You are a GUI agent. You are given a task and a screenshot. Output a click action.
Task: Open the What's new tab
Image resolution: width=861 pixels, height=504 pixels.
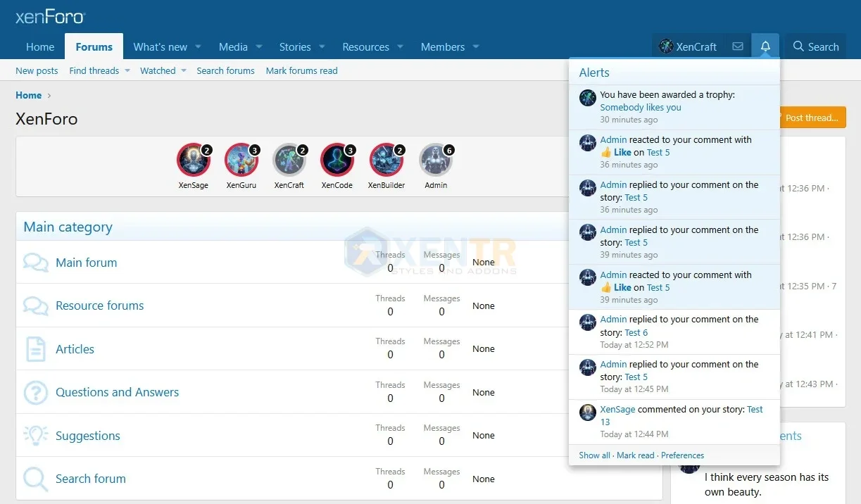[x=161, y=47]
